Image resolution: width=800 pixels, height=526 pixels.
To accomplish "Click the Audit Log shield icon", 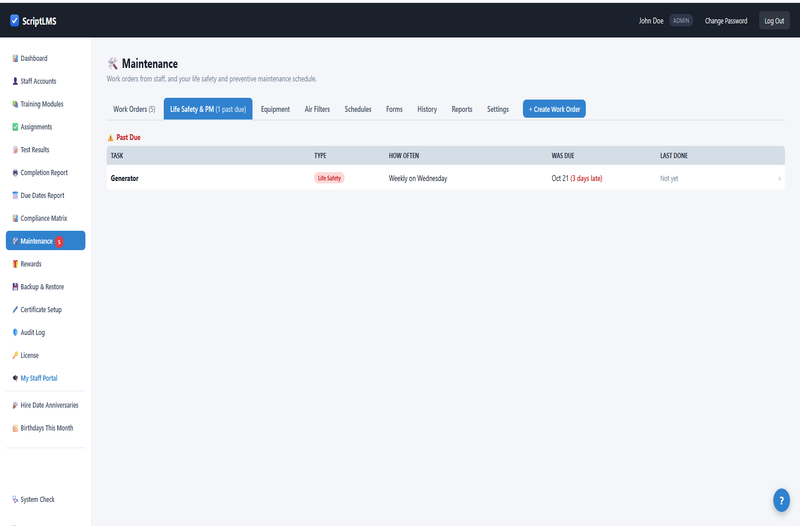I will [15, 333].
